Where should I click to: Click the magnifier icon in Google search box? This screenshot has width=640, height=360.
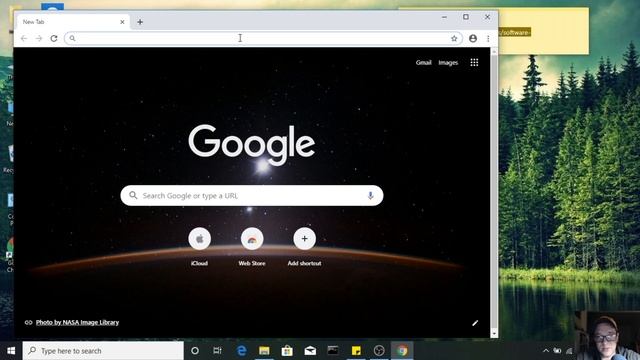click(133, 195)
